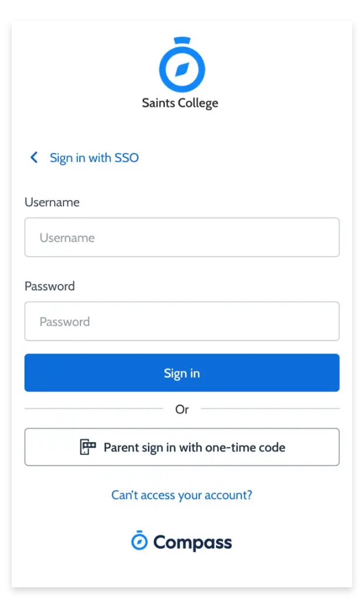Click the Password placeholder text in the field
364x614 pixels.
click(65, 322)
